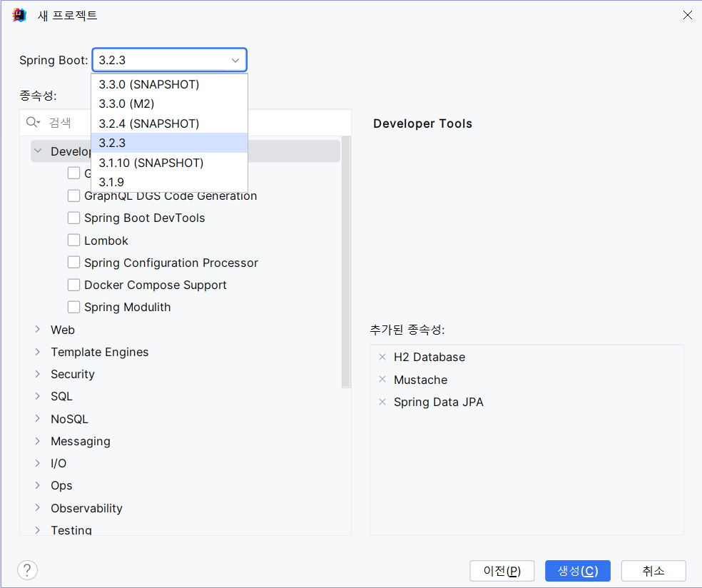
Task: Check Docker Compose Support
Action: 74,285
